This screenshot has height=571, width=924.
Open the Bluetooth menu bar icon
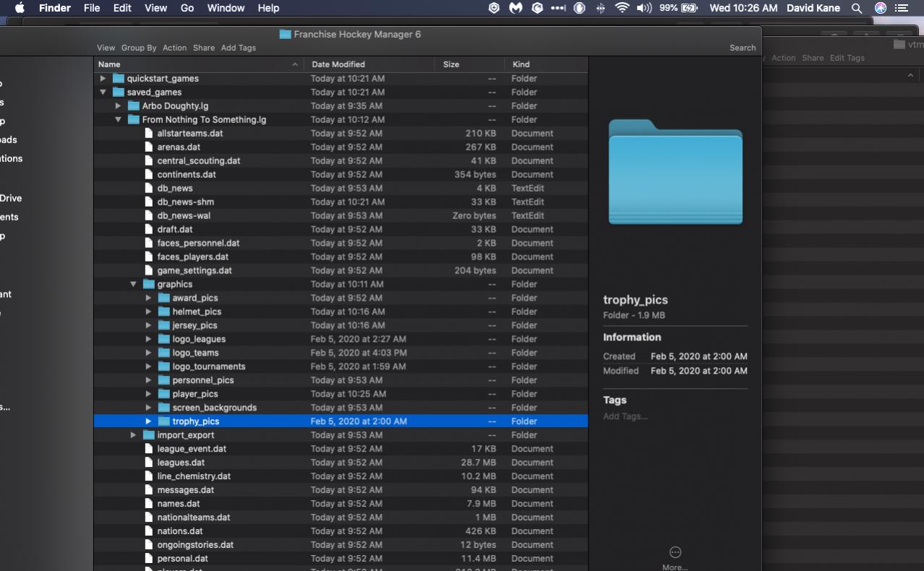(x=600, y=8)
